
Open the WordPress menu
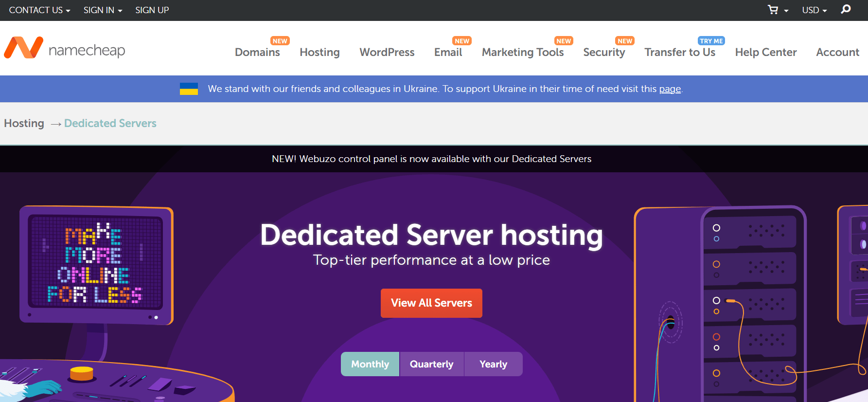387,52
